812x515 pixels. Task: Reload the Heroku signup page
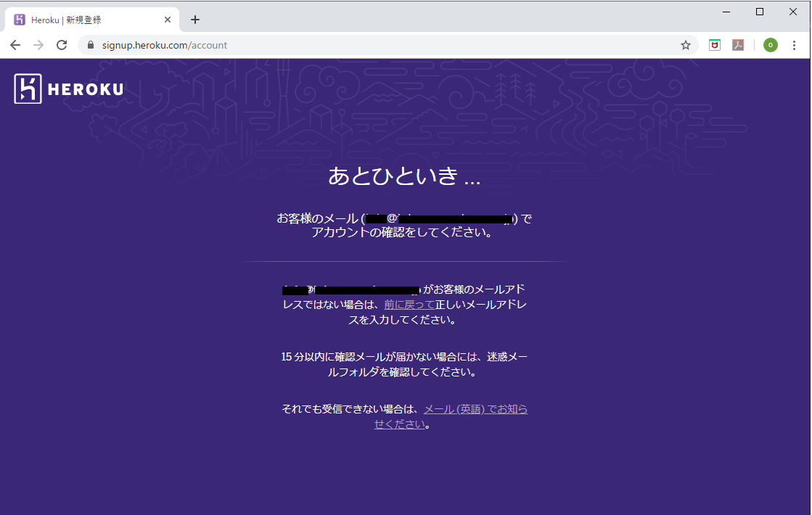point(62,45)
